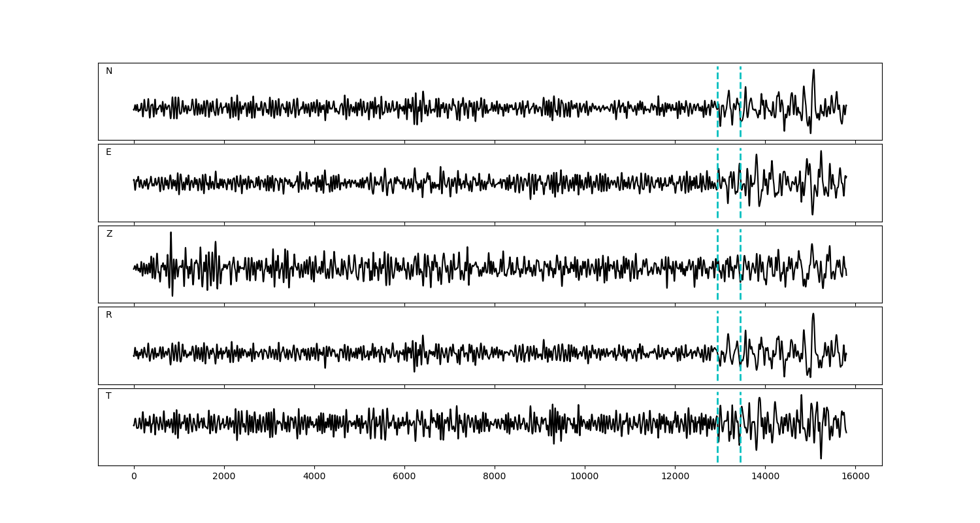Click the 14000 x-axis tick label
The width and height of the screenshot is (980, 523).
pos(764,477)
